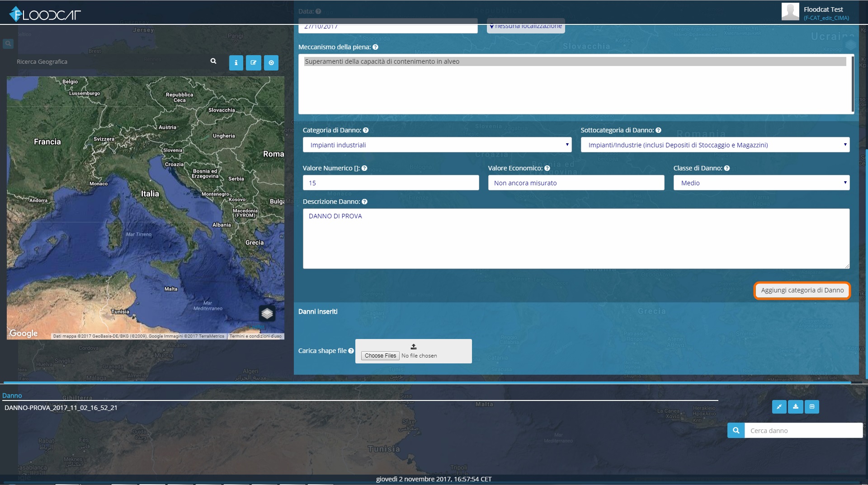Activate the map edit tool
Screen dimensions: 868x485
tap(254, 63)
